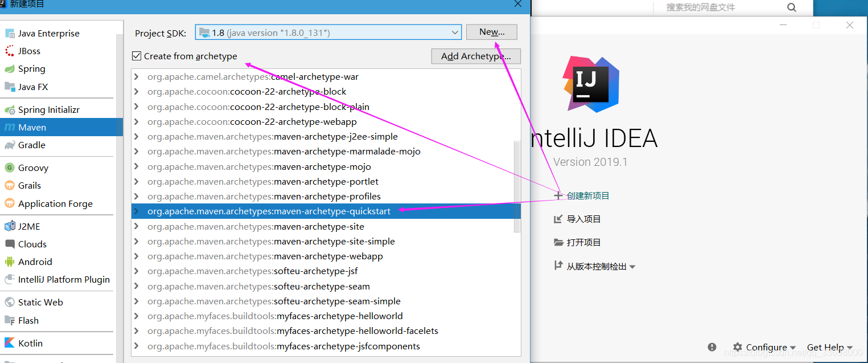Viewport: 868px width, 363px height.
Task: Expand maven-archetype-j2ee-simple node
Action: click(x=136, y=136)
